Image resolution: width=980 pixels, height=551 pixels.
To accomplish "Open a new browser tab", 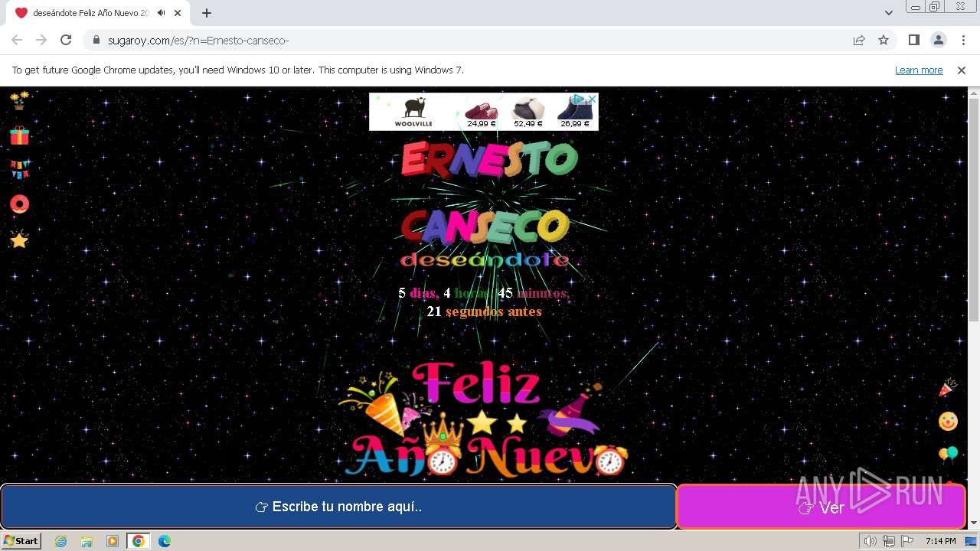I will click(206, 13).
